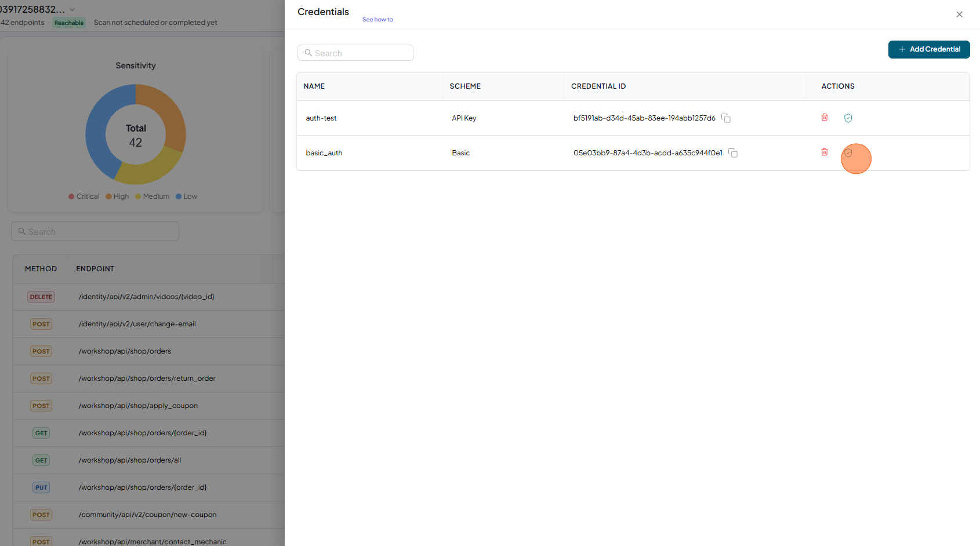
Task: Focus the Credentials search field
Action: [x=355, y=53]
